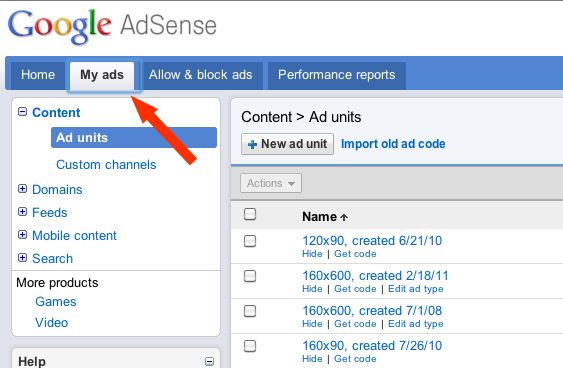
Task: Get code for 160x90 7/26/10 unit
Action: [x=355, y=359]
